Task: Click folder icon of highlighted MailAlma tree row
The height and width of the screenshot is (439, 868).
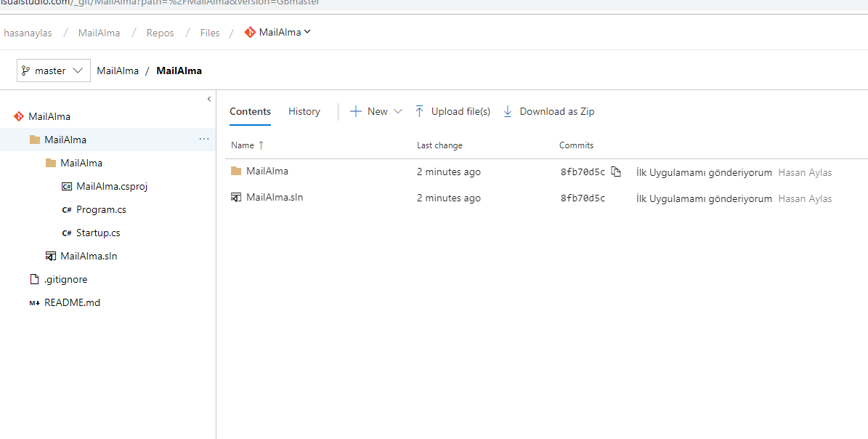Action: (35, 140)
